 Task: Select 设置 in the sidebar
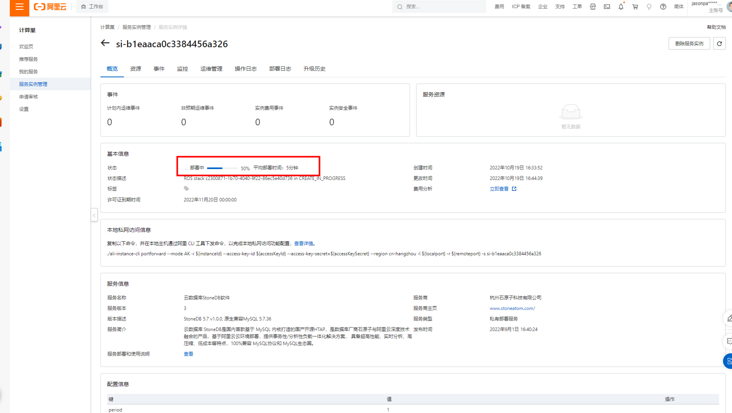(24, 109)
